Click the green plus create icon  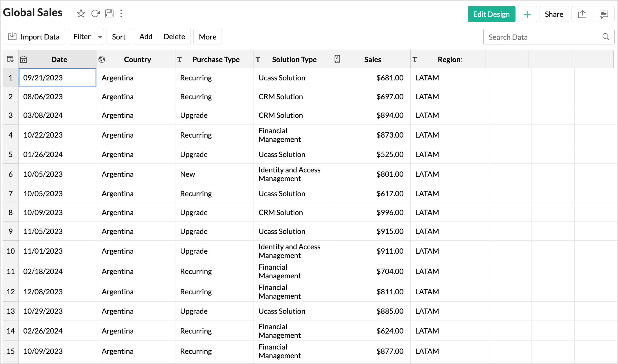527,14
